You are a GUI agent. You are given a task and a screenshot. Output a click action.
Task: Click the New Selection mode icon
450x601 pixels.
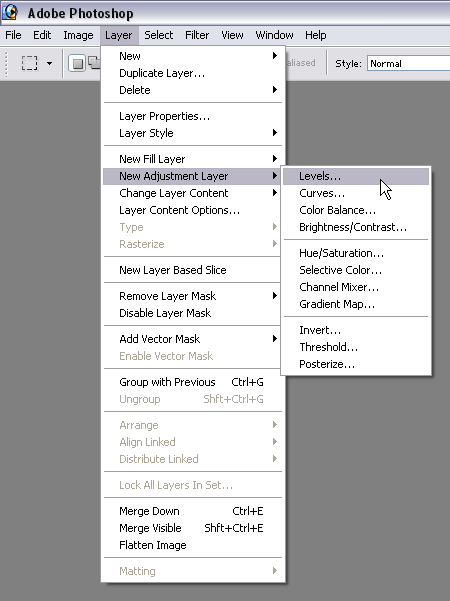77,63
